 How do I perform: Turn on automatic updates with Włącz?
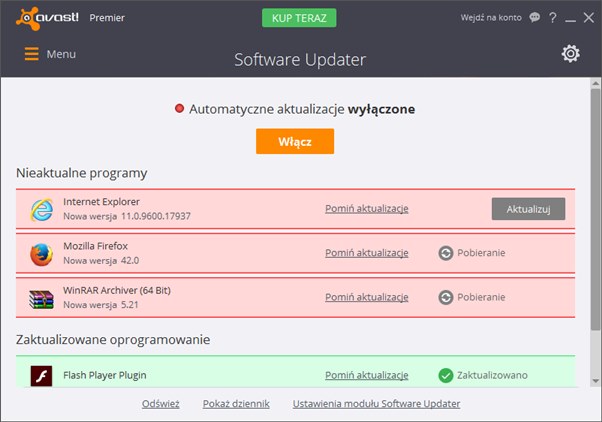(295, 141)
